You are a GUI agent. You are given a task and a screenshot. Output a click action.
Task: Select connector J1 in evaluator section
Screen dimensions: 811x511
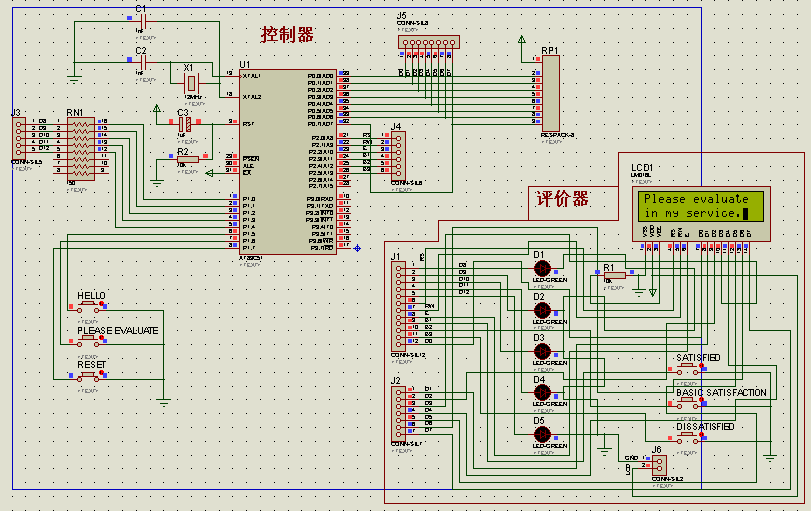pos(398,307)
